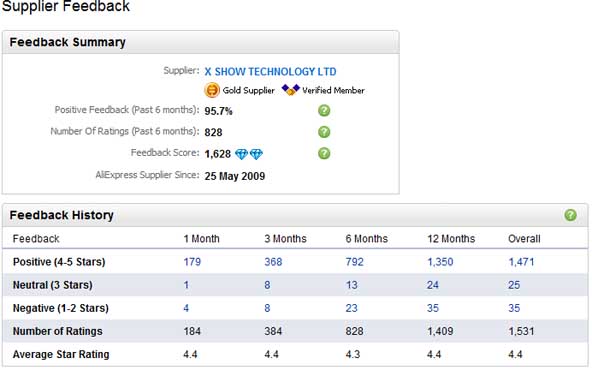Image resolution: width=592 pixels, height=370 pixels.
Task: Click the Gold Supplier badge icon
Action: point(212,90)
